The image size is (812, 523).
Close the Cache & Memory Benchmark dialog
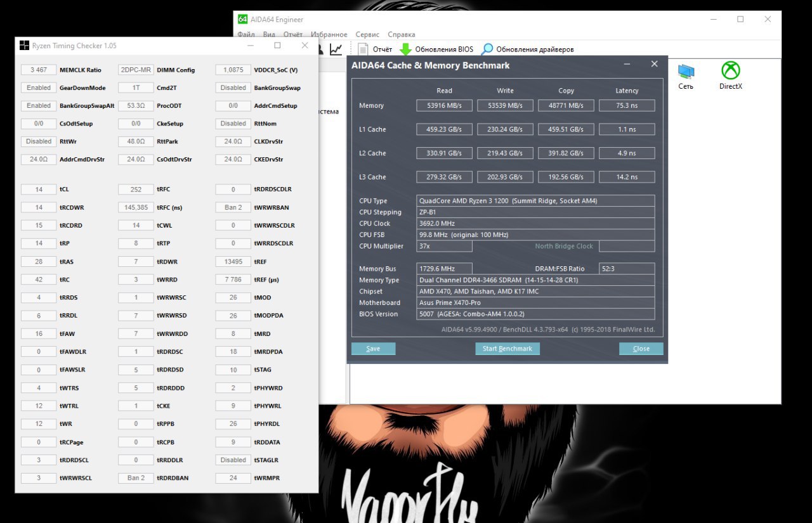click(655, 65)
